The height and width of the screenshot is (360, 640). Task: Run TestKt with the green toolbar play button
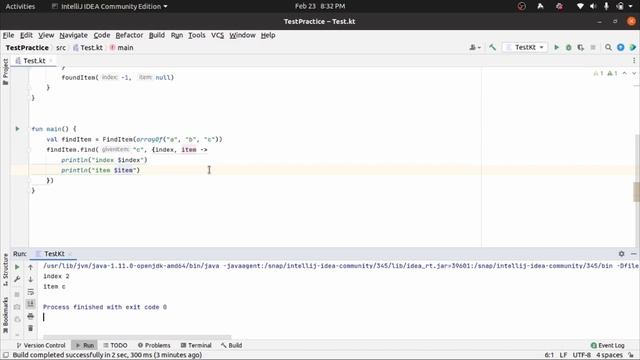coord(556,47)
